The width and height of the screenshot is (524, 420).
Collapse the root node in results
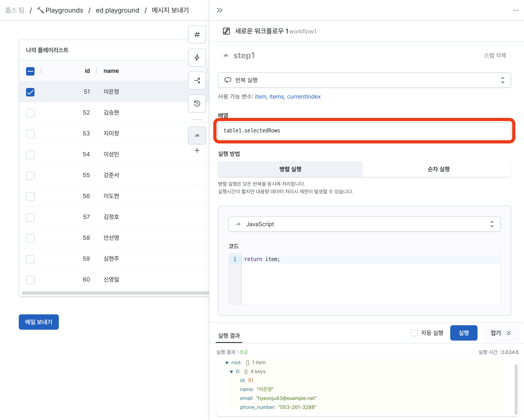227,363
